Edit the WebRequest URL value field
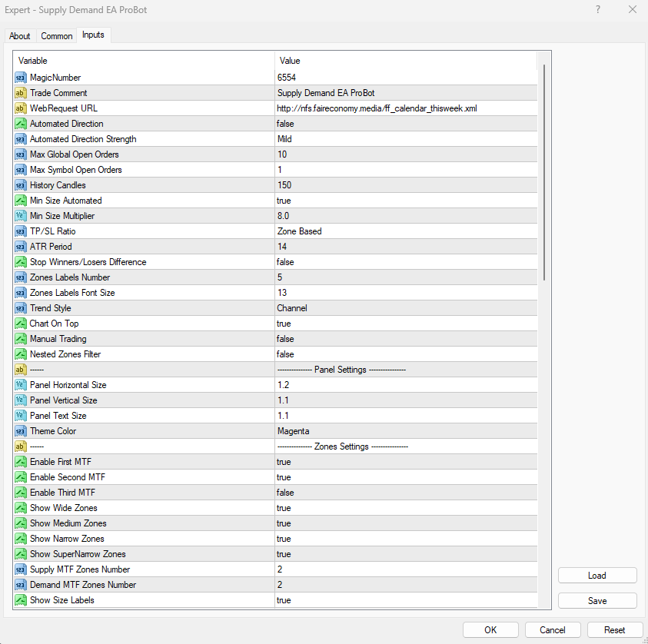 pyautogui.click(x=406, y=108)
